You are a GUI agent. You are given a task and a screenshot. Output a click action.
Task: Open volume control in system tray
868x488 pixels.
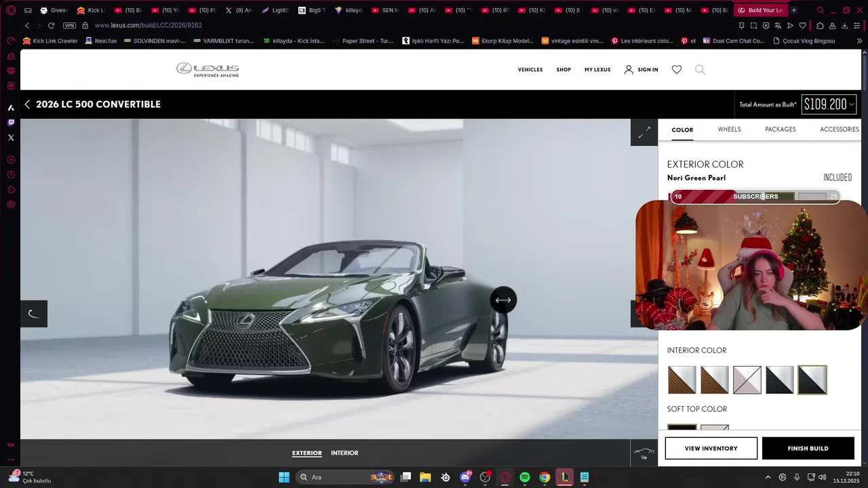[823, 477]
